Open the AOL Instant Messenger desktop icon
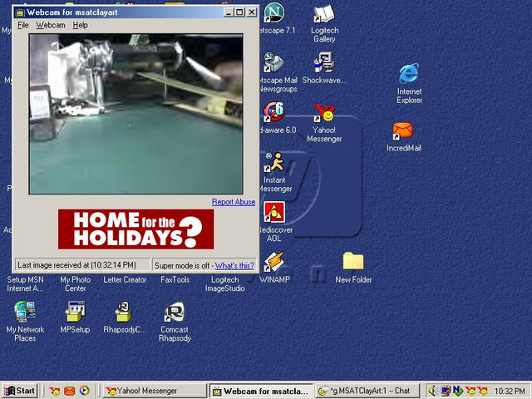Viewport: 532px width, 399px height. click(x=274, y=162)
